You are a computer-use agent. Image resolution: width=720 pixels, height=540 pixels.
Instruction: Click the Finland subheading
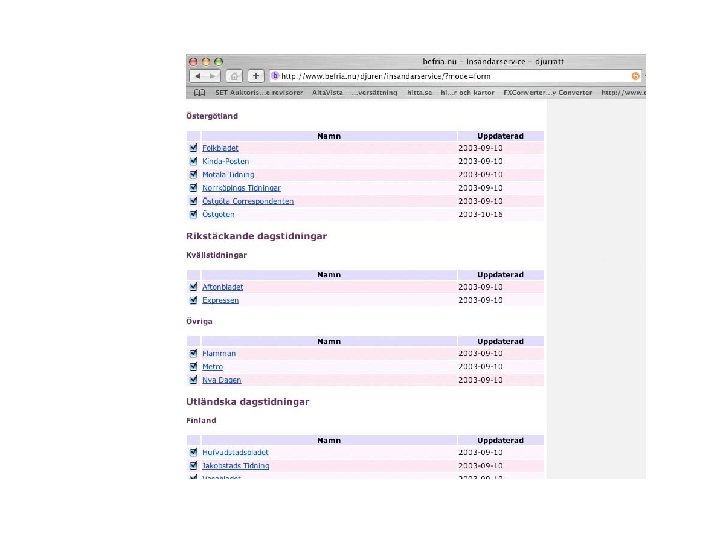[x=201, y=421]
